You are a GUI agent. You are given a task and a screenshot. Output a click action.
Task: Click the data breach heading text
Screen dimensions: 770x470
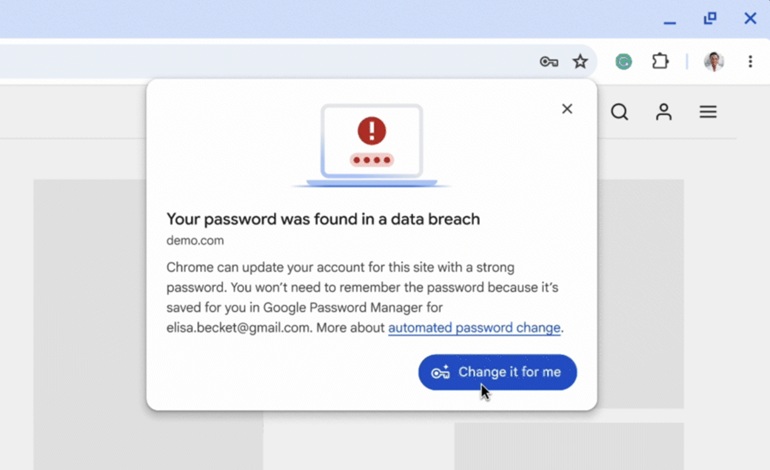click(x=323, y=219)
